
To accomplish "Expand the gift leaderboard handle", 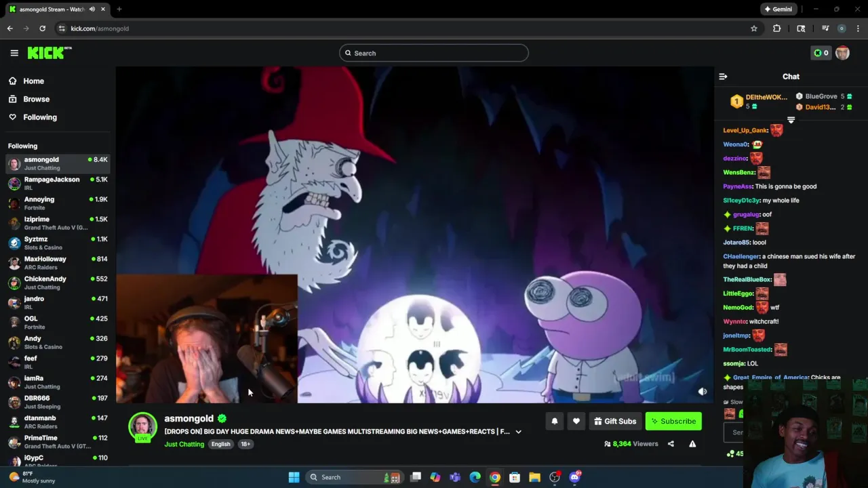I will click(791, 120).
